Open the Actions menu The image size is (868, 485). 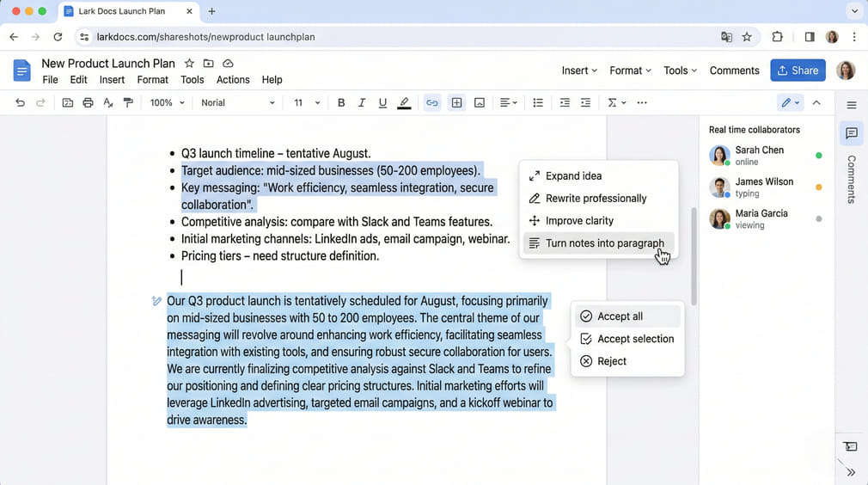click(233, 80)
